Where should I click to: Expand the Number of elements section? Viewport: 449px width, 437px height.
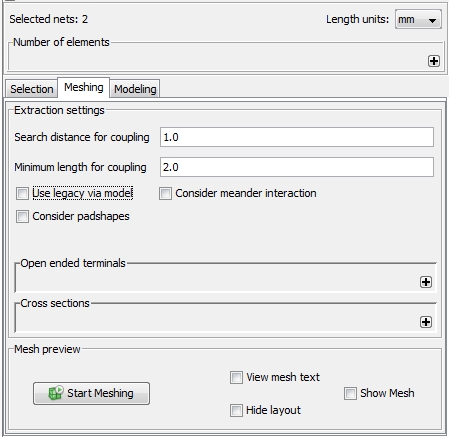[x=434, y=61]
